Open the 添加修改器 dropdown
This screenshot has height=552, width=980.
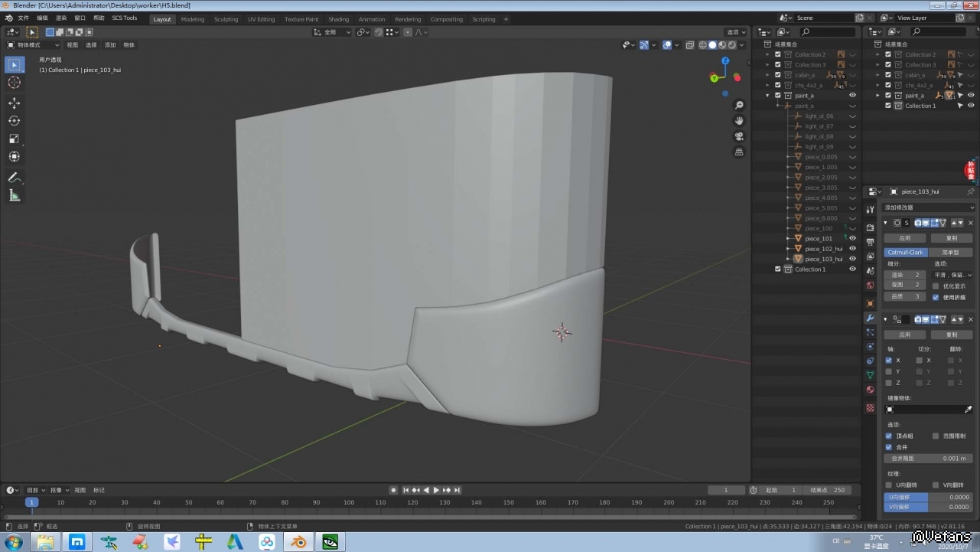pos(929,207)
